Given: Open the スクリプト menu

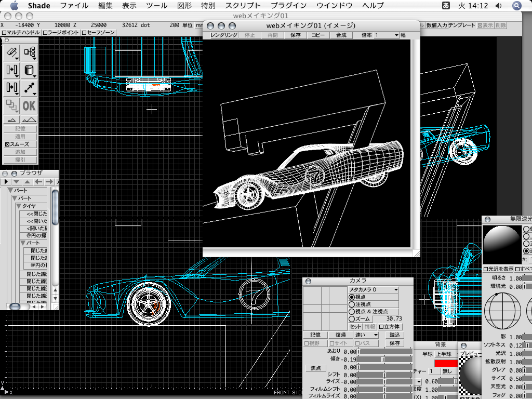Looking at the screenshot, I should pyautogui.click(x=243, y=6).
